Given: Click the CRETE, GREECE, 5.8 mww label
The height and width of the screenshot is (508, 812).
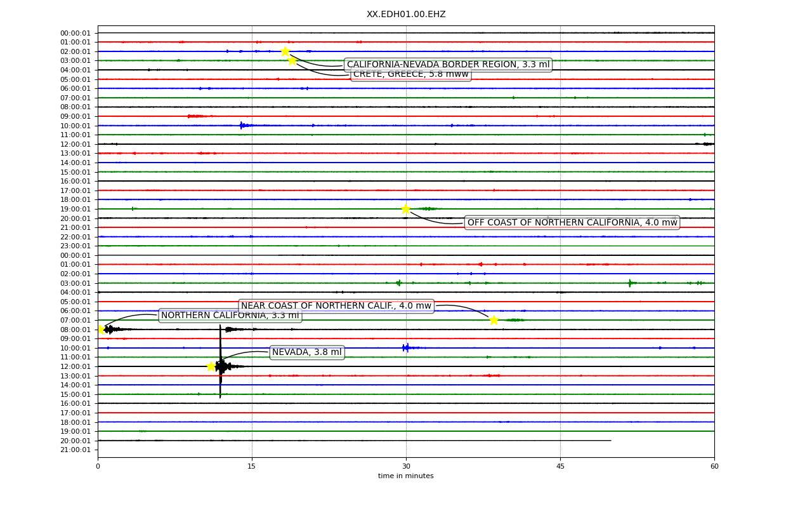Looking at the screenshot, I should (410, 74).
